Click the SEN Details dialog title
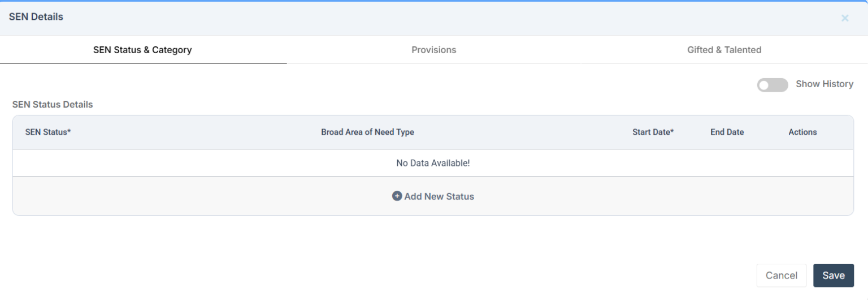The height and width of the screenshot is (300, 868). tap(36, 17)
